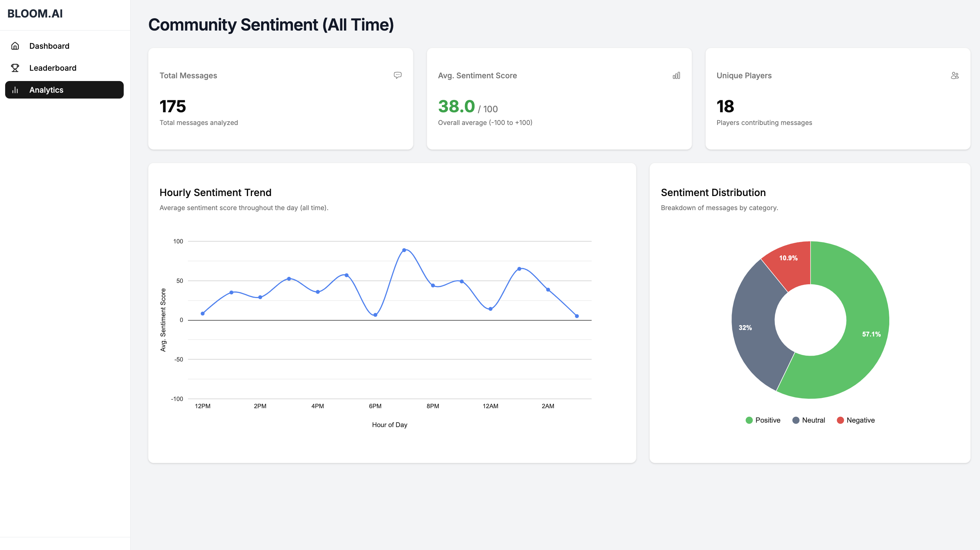Screen dimensions: 980x550
Task: Open the Dashboard menu item
Action: [49, 46]
